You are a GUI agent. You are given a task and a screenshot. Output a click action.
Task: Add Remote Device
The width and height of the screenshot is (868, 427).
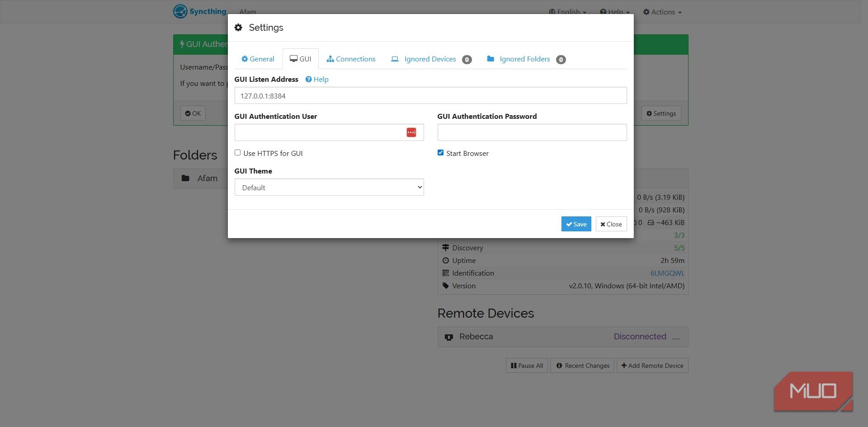652,366
